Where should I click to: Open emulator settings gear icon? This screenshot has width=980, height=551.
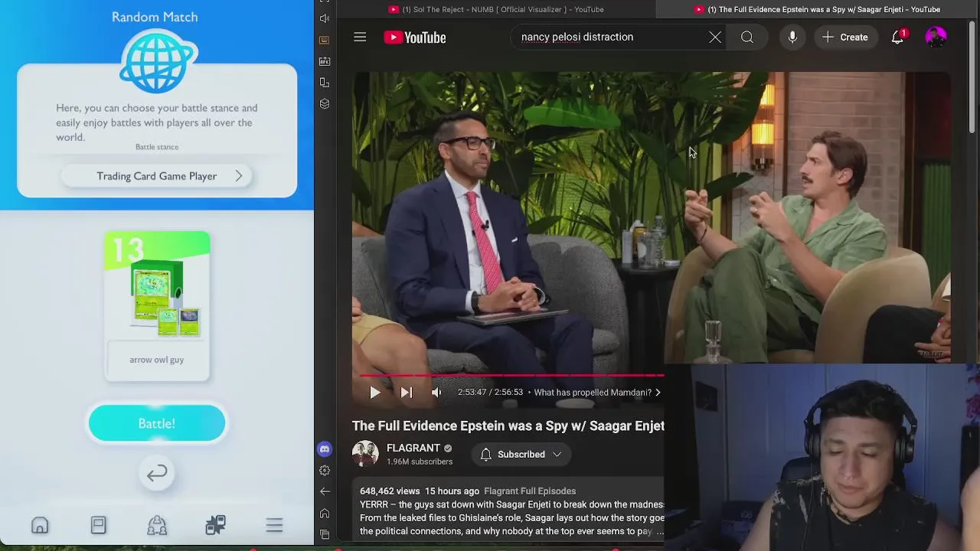click(325, 471)
